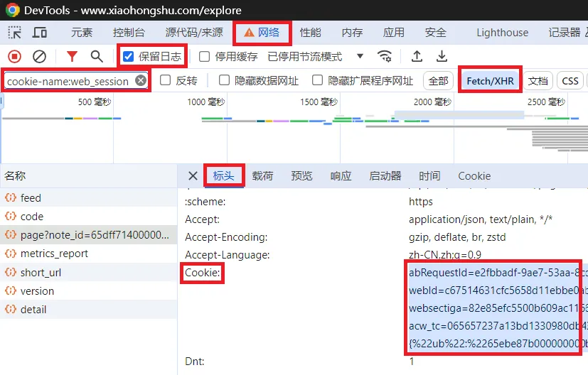The image size is (588, 375).
Task: Check 隐藏扩展程序网址 checkbox
Action: pyautogui.click(x=318, y=80)
